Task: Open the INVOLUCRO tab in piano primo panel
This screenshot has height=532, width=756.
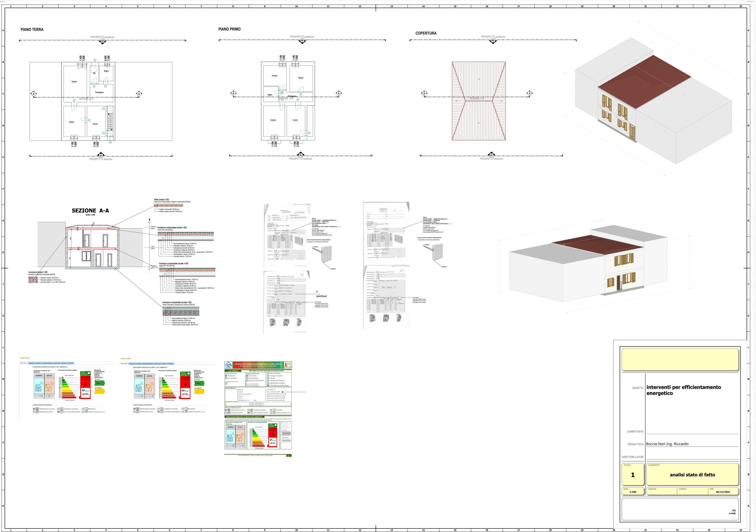Action: tap(157, 364)
